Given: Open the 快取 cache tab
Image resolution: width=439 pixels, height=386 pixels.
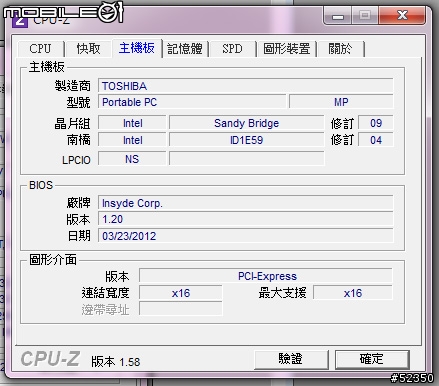Looking at the screenshot, I should [x=88, y=49].
